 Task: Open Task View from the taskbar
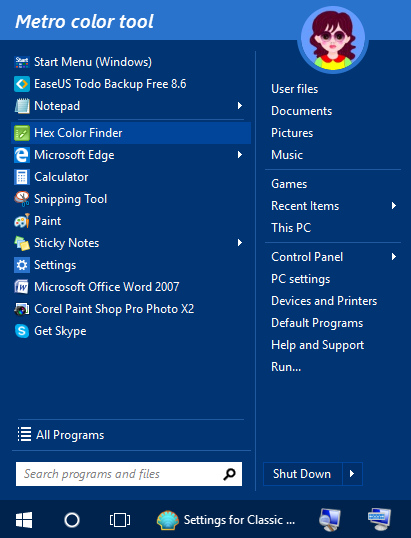120,520
